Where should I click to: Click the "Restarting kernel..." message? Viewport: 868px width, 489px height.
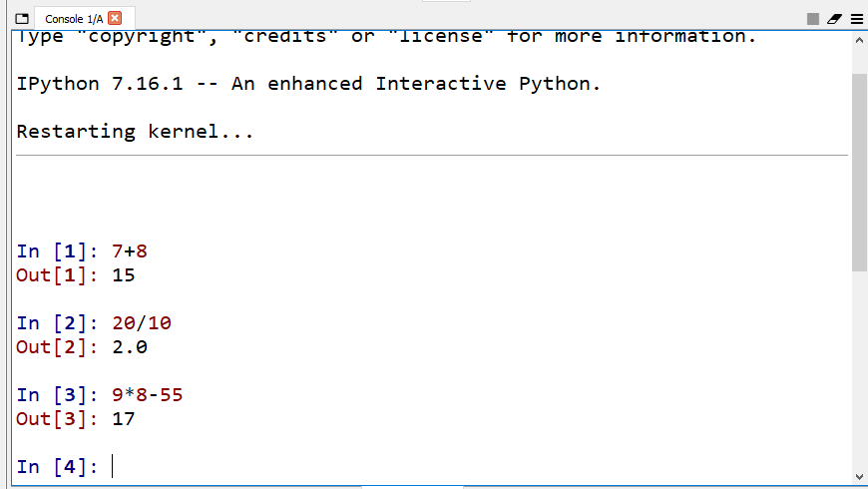135,132
